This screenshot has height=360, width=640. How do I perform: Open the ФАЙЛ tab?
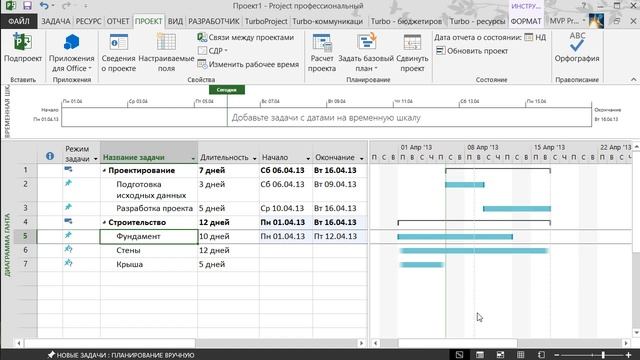pyautogui.click(x=19, y=21)
